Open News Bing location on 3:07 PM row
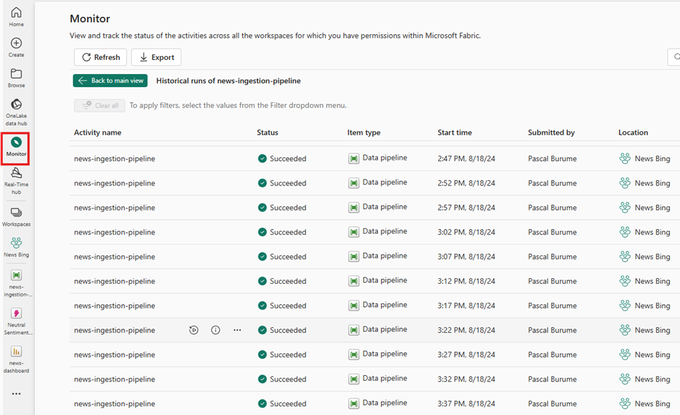Viewport: 680px width, 415px height. coord(652,257)
